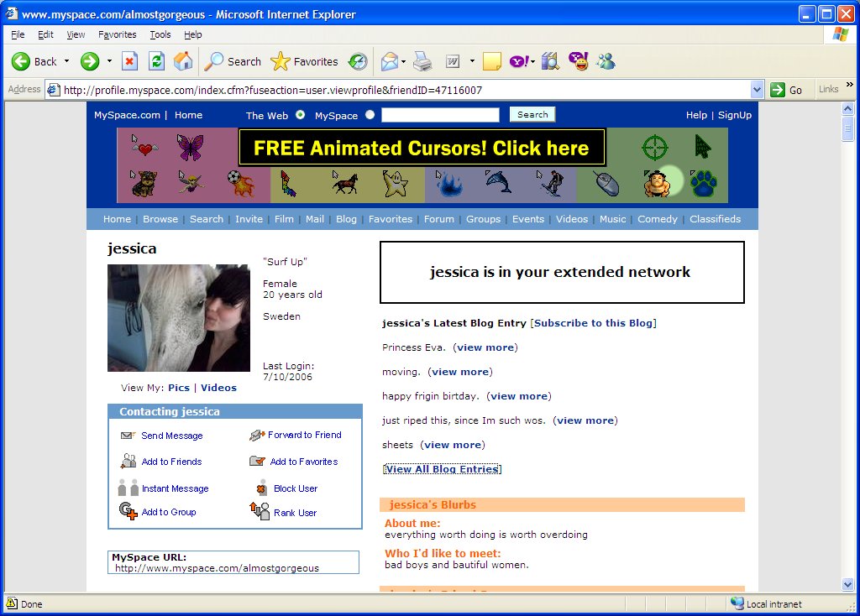Viewport: 860px width, 616px height.
Task: Select The Web radio button
Action: [x=300, y=114]
